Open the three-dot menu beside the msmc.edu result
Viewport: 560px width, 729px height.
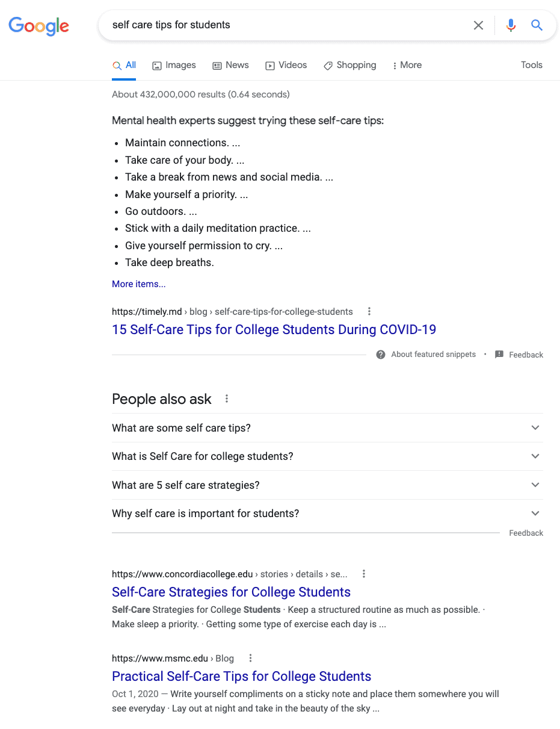pyautogui.click(x=251, y=658)
